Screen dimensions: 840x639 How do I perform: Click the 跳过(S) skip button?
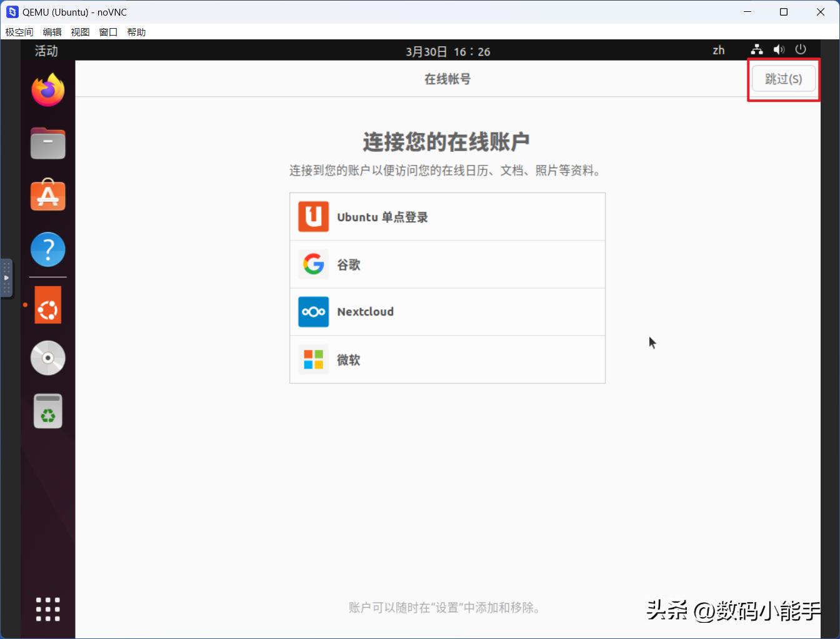pyautogui.click(x=784, y=79)
